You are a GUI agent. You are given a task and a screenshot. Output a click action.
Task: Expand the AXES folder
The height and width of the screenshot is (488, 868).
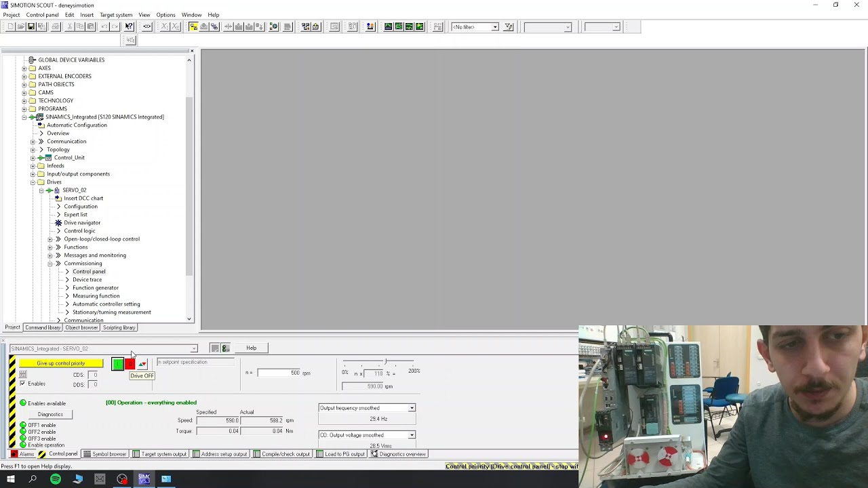[24, 68]
